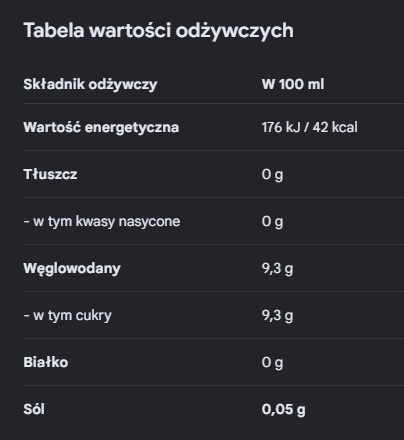Click the Sól value '0,05 g'
404x440 pixels.
tap(283, 410)
